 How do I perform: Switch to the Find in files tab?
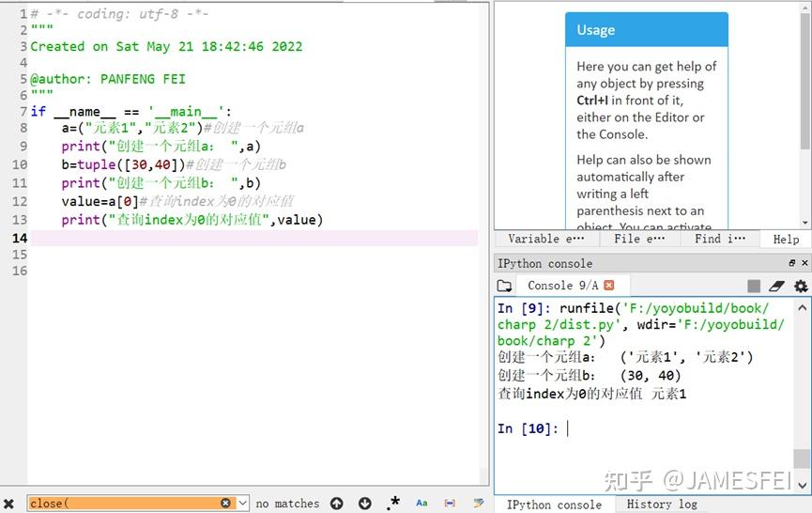point(720,239)
